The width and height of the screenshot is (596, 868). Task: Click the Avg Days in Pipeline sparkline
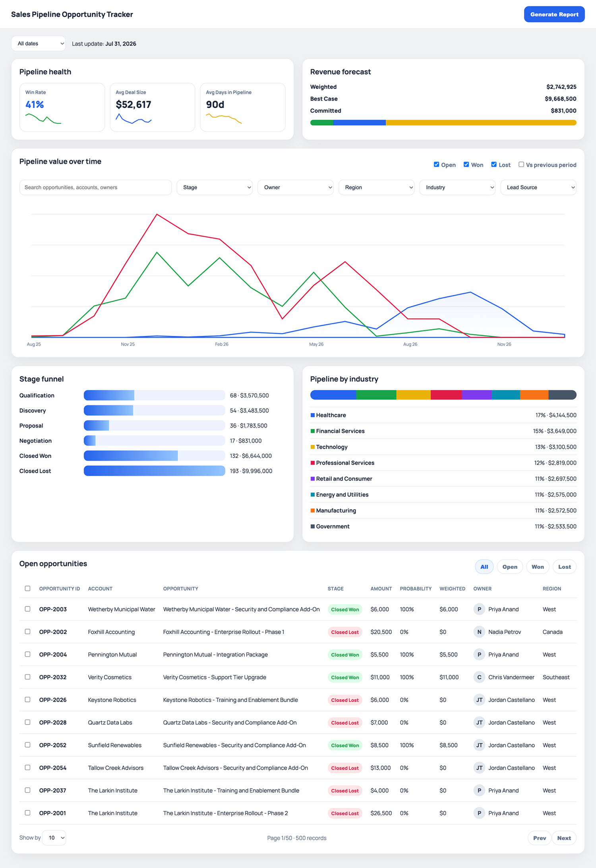point(224,118)
